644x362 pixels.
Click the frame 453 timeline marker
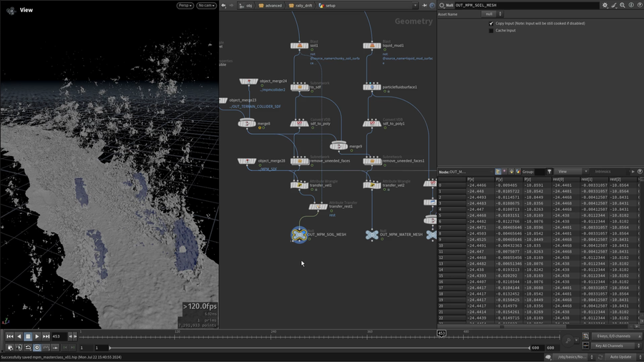pos(441,333)
